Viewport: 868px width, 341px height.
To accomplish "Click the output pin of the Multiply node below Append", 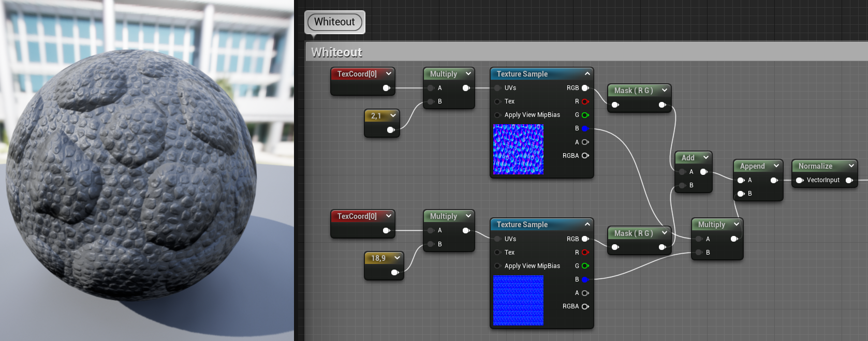I will point(734,239).
